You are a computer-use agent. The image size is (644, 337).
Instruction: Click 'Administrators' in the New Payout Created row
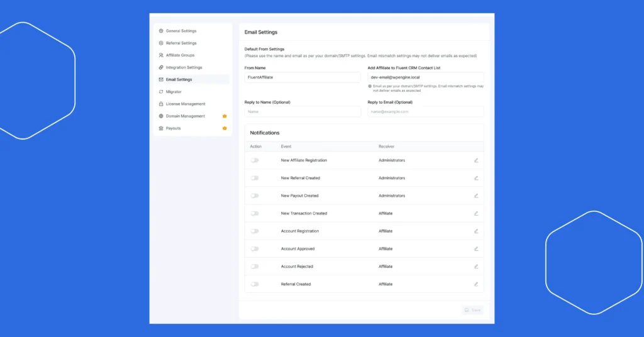[x=392, y=196]
